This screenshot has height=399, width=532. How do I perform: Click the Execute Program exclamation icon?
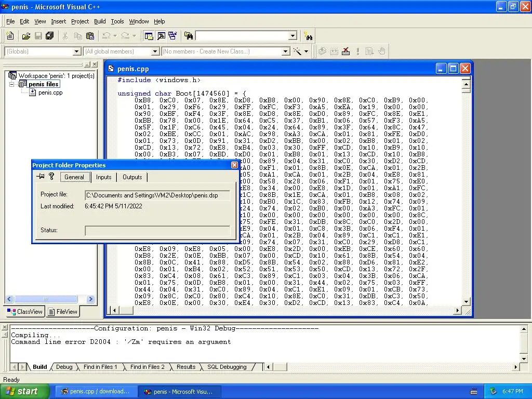357,51
